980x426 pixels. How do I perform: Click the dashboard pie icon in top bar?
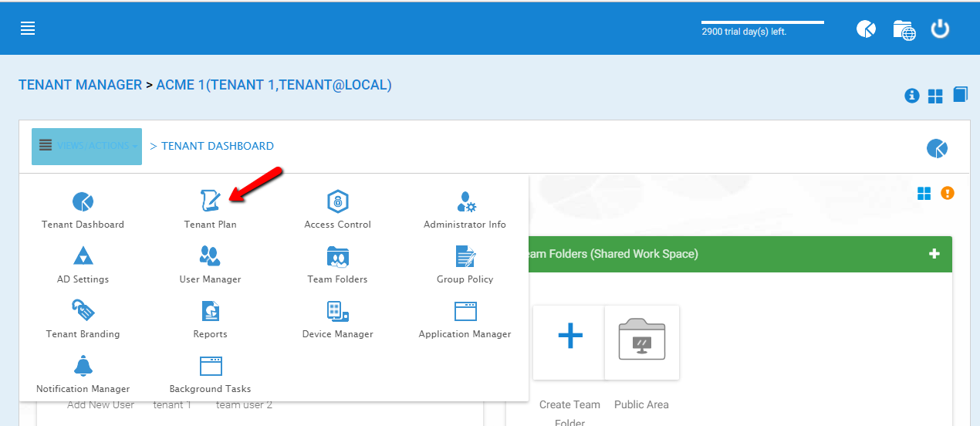(866, 29)
